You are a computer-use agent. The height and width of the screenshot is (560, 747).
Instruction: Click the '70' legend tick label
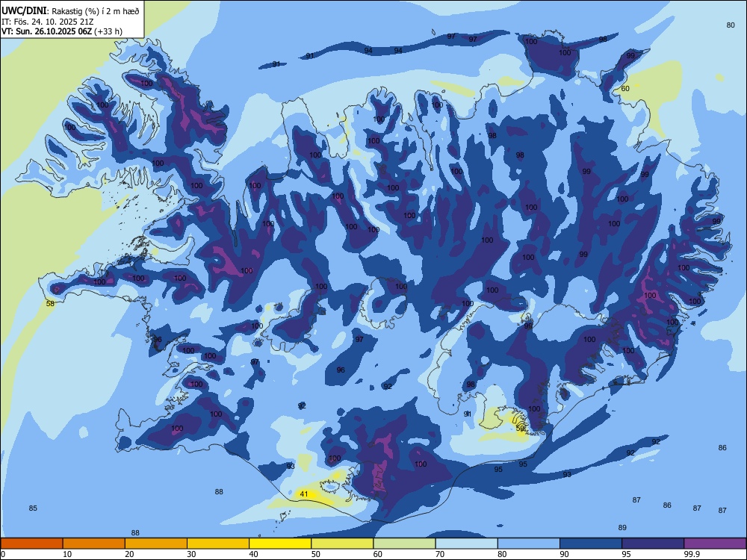point(440,554)
